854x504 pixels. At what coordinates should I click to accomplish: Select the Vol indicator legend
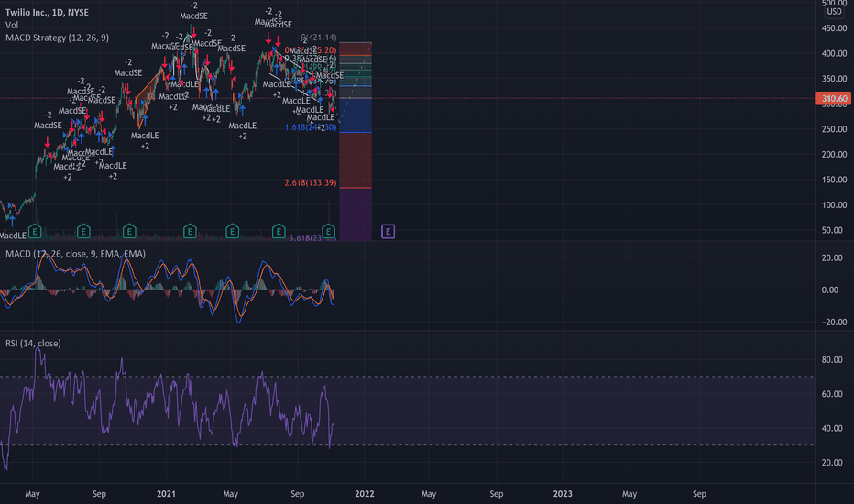(12, 25)
